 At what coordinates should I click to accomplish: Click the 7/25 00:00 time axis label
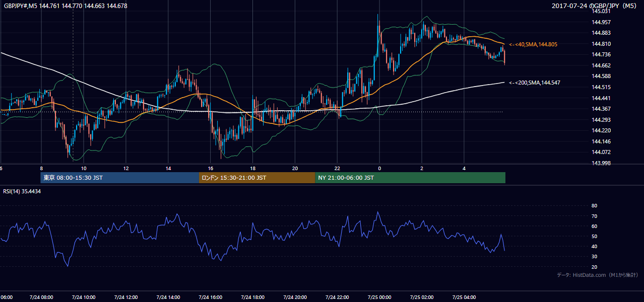[379, 297]
